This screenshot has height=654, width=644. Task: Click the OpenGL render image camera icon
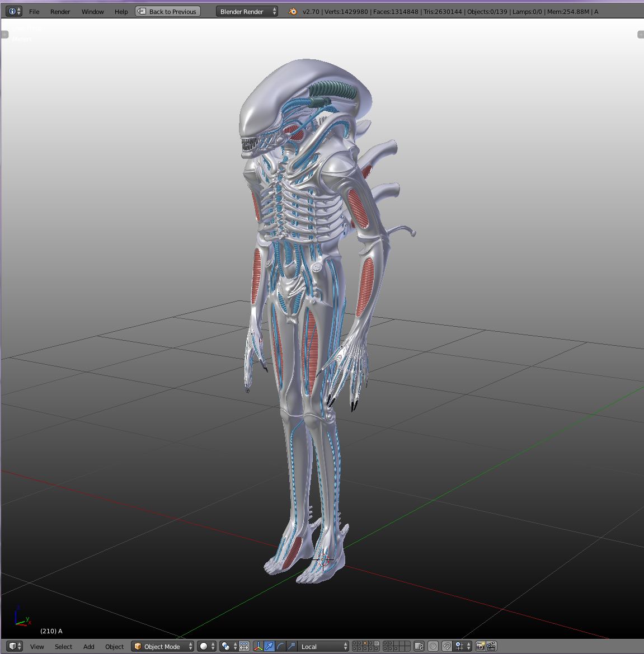480,646
